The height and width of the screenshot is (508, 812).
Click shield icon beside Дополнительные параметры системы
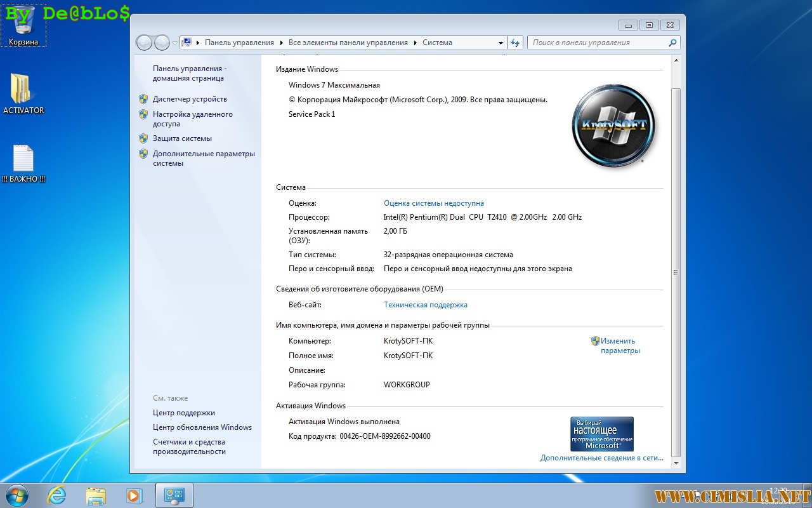click(143, 154)
